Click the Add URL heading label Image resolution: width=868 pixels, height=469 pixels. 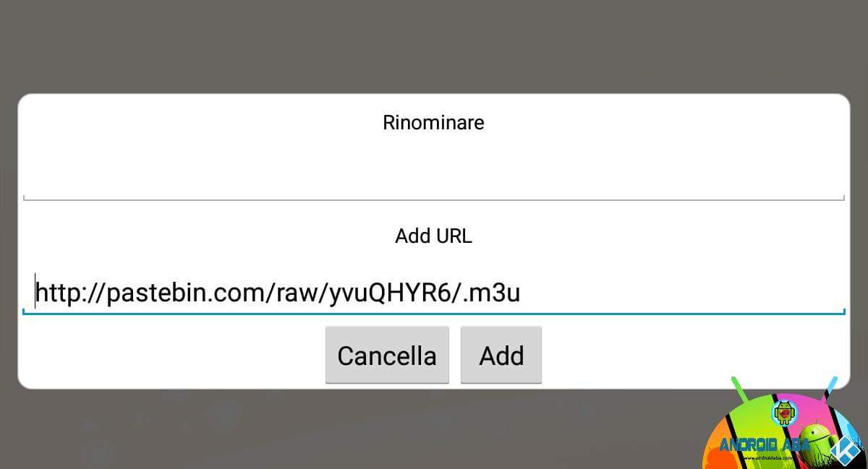click(x=433, y=236)
